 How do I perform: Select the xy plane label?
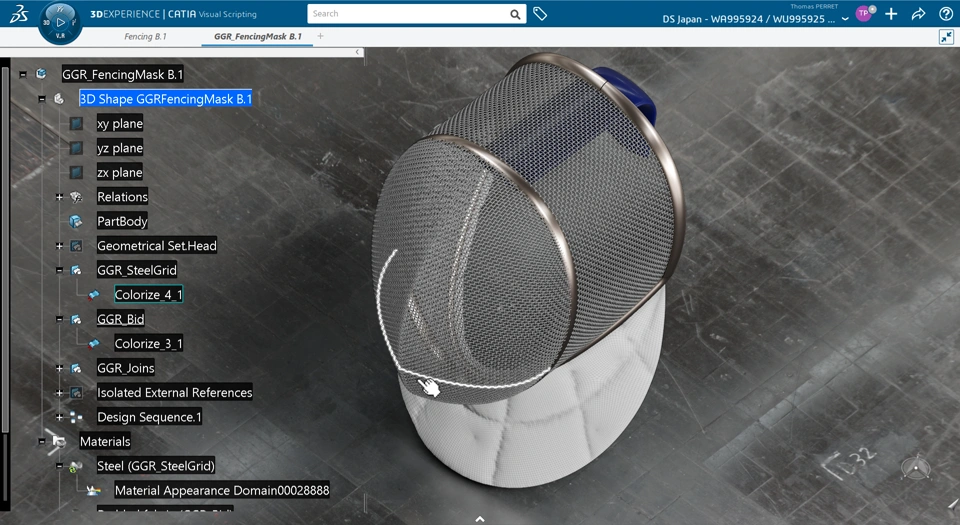coord(120,124)
